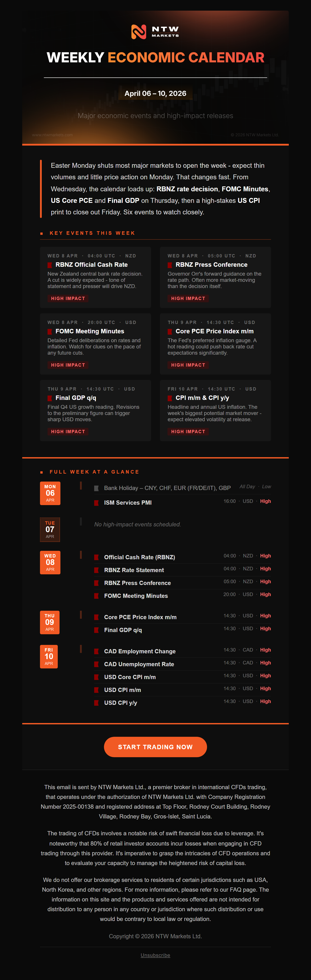Image resolution: width=311 pixels, height=980 pixels.
Task: Open the www.ntwmarkets.com link in the header
Action: 52,135
